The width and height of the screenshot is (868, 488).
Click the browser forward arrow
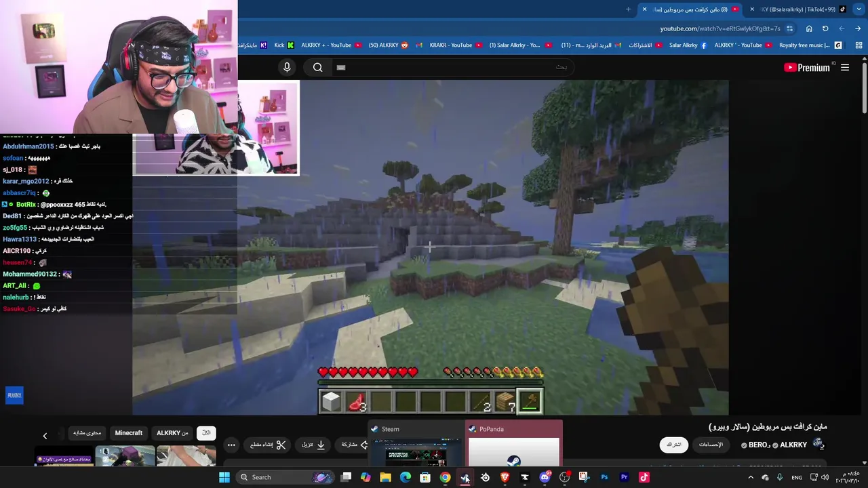click(x=858, y=28)
